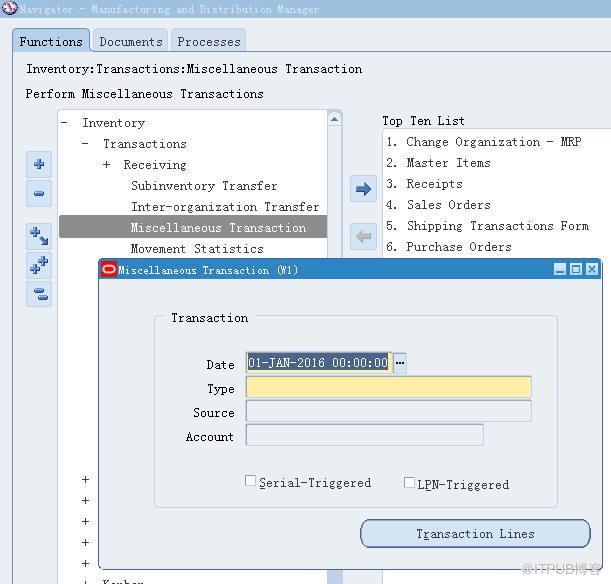Open the Date field list of values button
The image size is (611, 584).
(399, 363)
